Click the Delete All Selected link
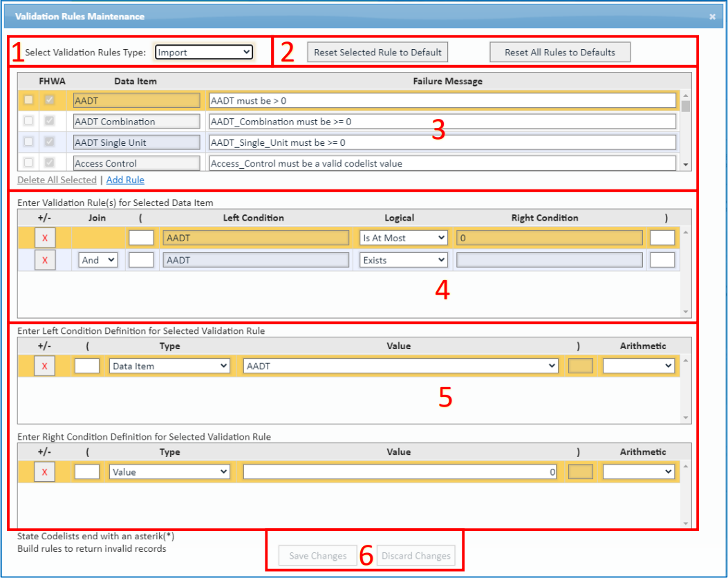Viewport: 728px width, 578px height. [57, 180]
